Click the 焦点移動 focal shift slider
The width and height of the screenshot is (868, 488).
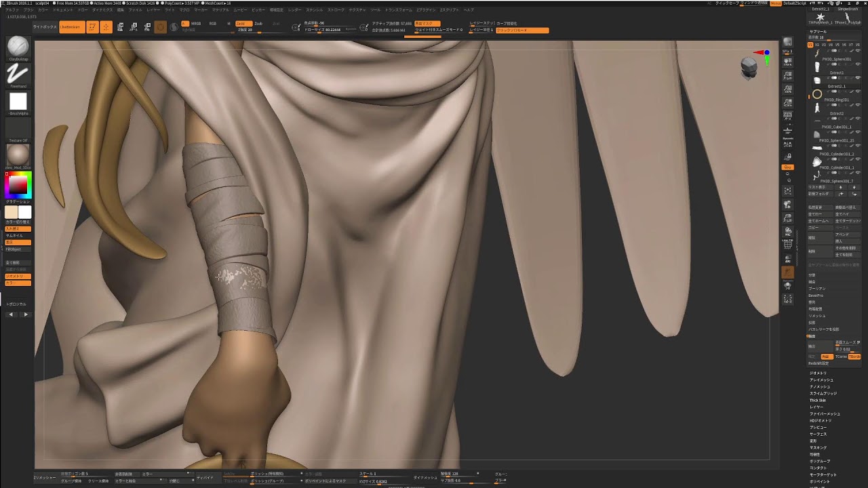point(332,23)
